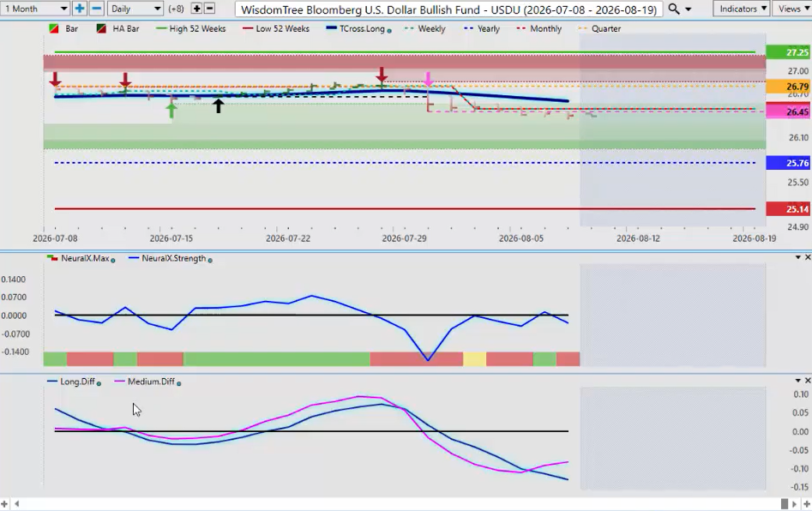812x511 pixels.
Task: Click the settings dot next to Medium.Diff
Action: click(x=178, y=383)
